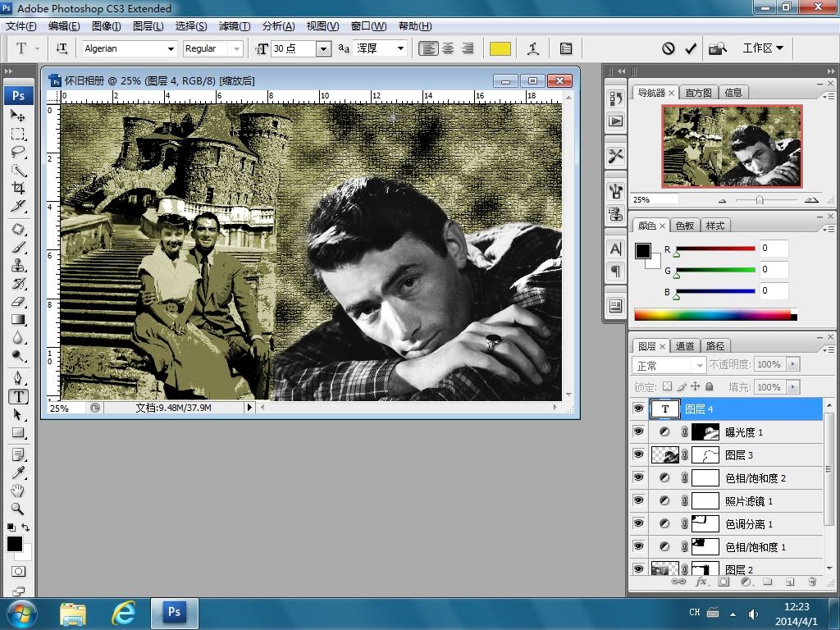This screenshot has height=630, width=840.
Task: Toggle lock transparent pixels
Action: (x=667, y=386)
